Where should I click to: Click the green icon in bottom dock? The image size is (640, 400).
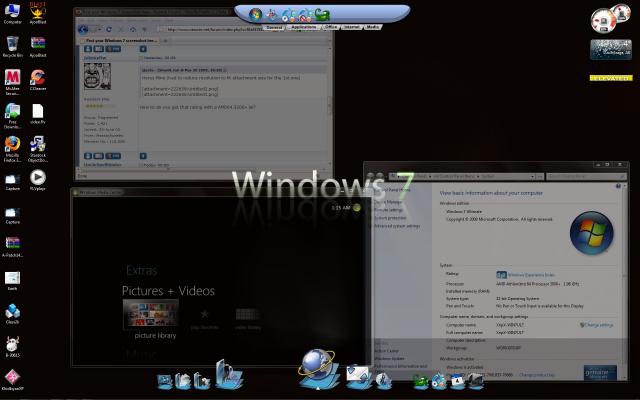pos(420,381)
